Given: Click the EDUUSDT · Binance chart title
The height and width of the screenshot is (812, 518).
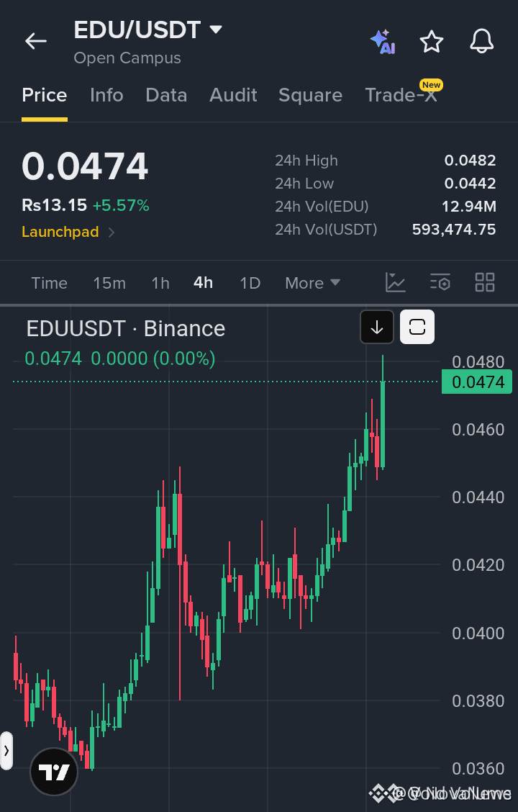Looking at the screenshot, I should click(126, 329).
